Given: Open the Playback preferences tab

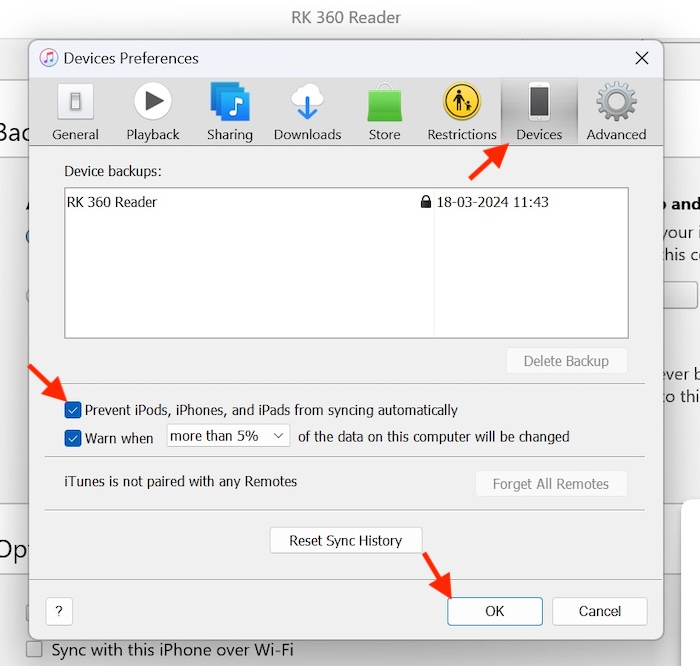Looking at the screenshot, I should 153,112.
